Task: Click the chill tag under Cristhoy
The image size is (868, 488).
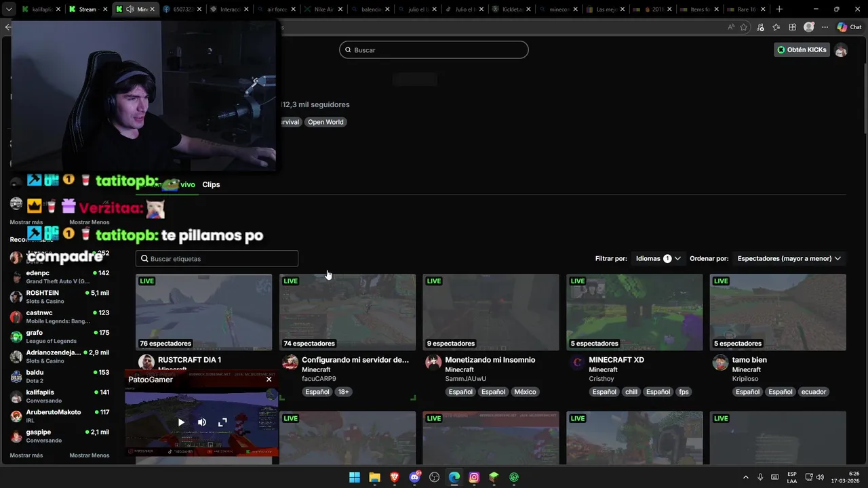Action: pos(631,392)
